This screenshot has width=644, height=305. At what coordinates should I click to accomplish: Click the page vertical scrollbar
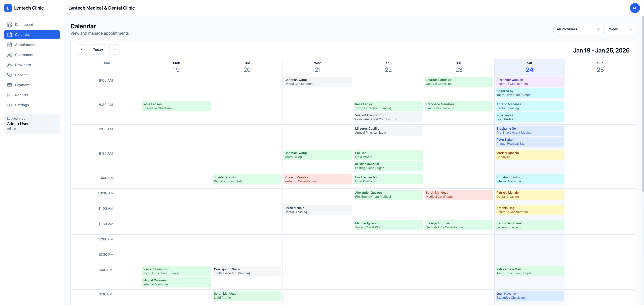[643, 104]
